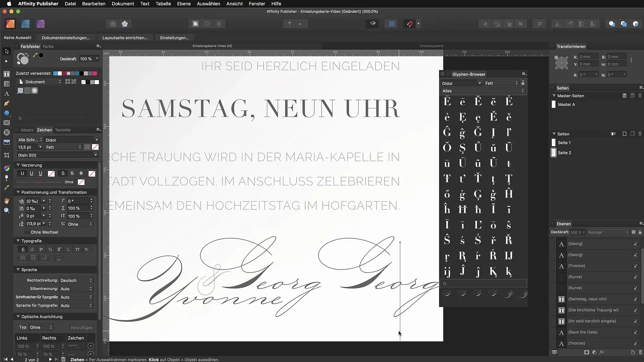Toggle visibility of (Die kirchliche Trauung wi) layer
The width and height of the screenshot is (644, 362).
coord(635,310)
